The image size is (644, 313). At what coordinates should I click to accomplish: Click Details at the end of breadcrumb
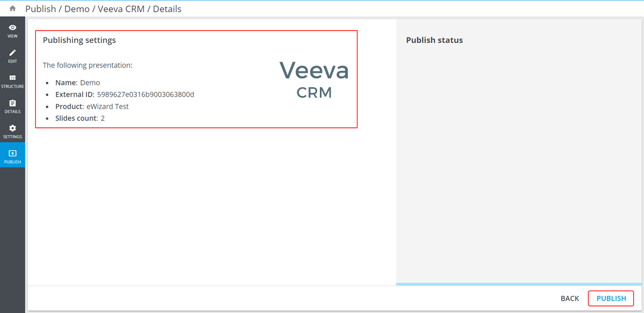pyautogui.click(x=167, y=9)
